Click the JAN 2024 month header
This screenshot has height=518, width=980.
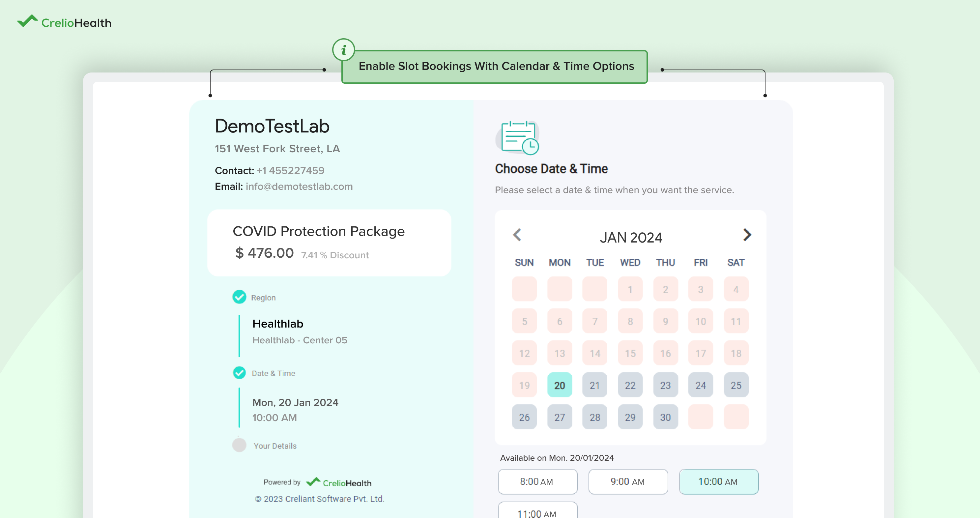click(631, 237)
